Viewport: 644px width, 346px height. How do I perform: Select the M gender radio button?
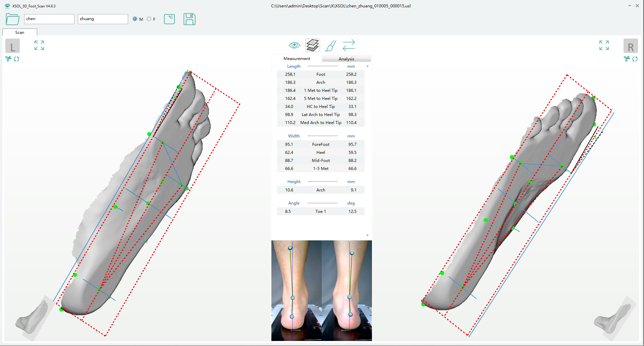(x=135, y=19)
